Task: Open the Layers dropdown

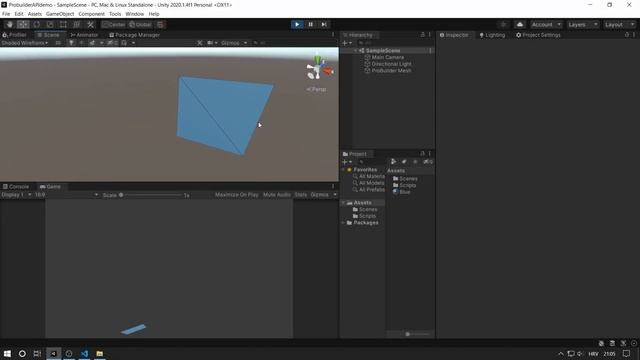Action: (582, 24)
